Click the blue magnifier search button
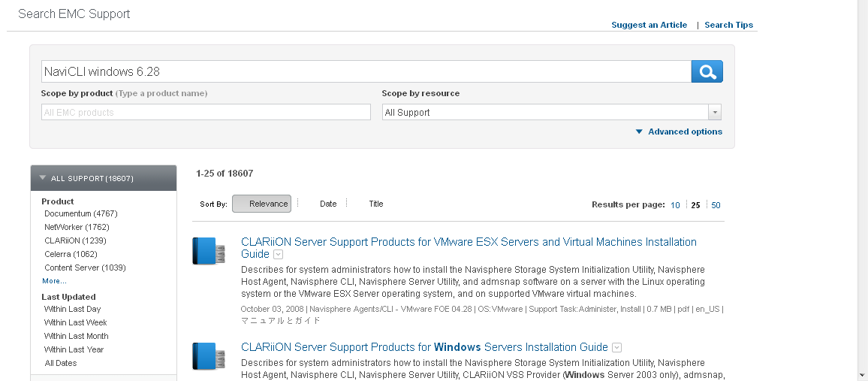868x381 pixels. 707,71
